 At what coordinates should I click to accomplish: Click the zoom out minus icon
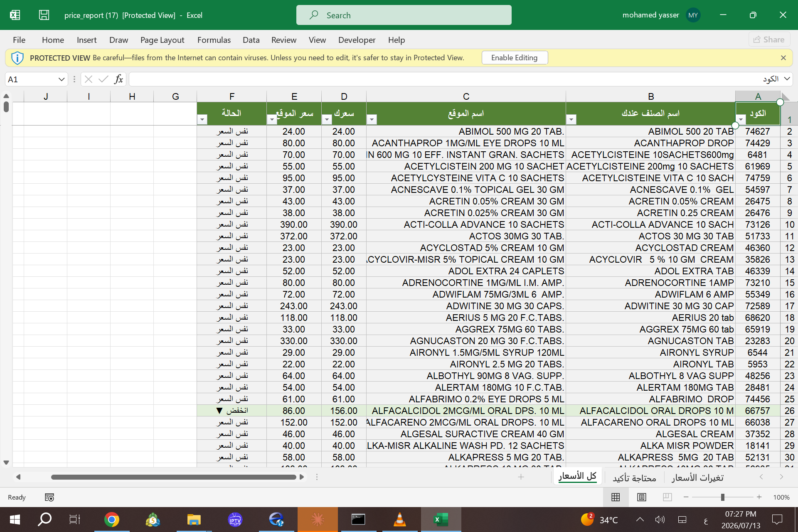tap(686, 497)
